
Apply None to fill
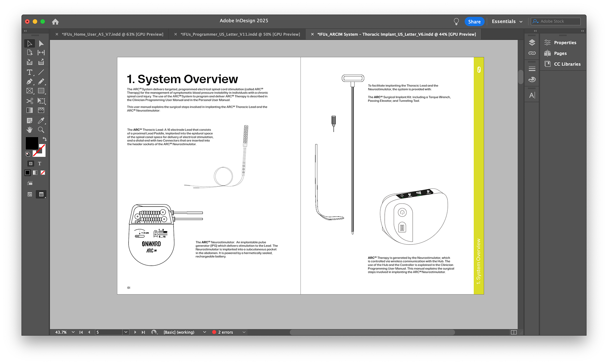click(43, 173)
